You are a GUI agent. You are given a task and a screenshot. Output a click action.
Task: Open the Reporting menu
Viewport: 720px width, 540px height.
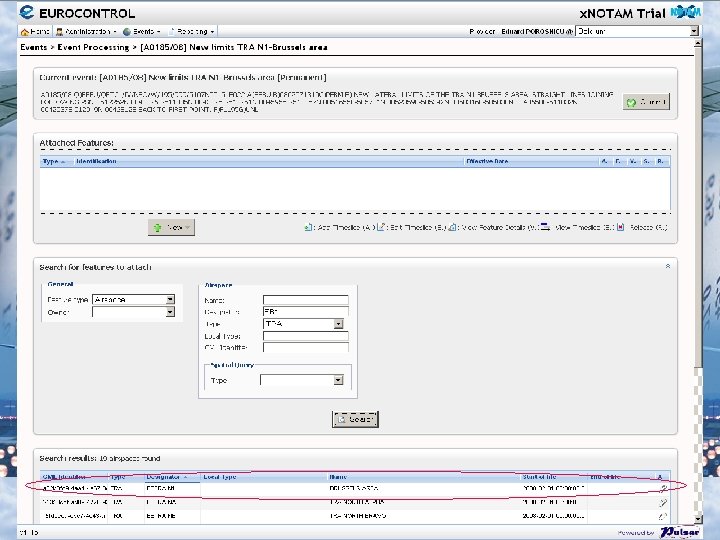pos(191,31)
